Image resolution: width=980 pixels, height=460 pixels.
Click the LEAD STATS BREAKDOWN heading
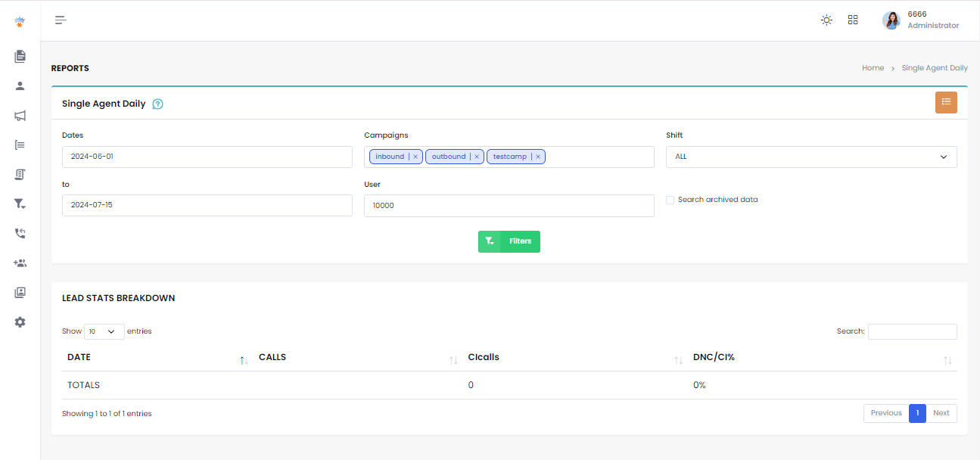119,298
